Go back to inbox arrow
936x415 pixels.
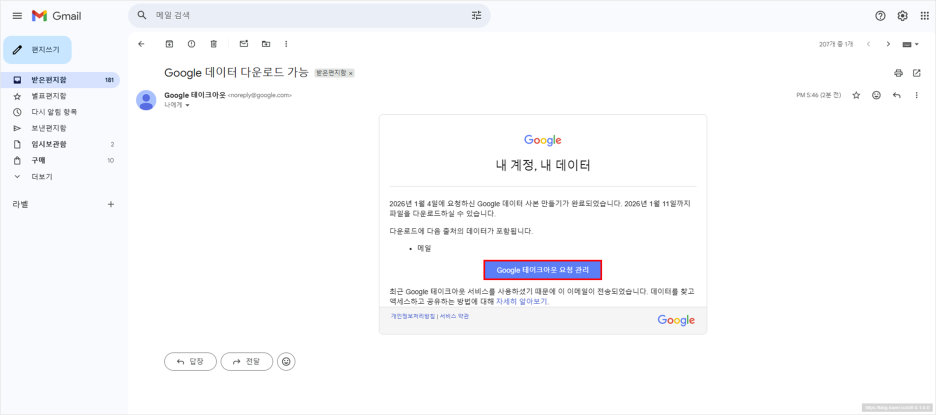point(141,44)
